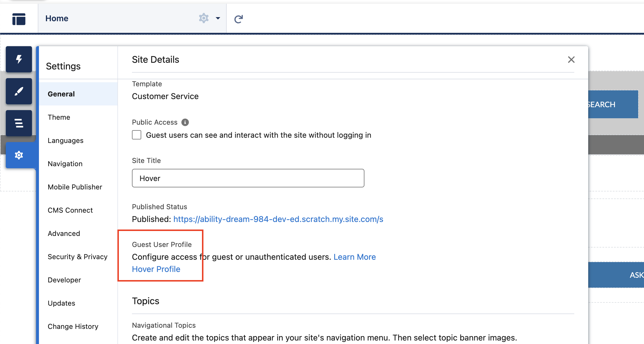Open the Hover Profile link
This screenshot has width=644, height=344.
pyautogui.click(x=156, y=269)
